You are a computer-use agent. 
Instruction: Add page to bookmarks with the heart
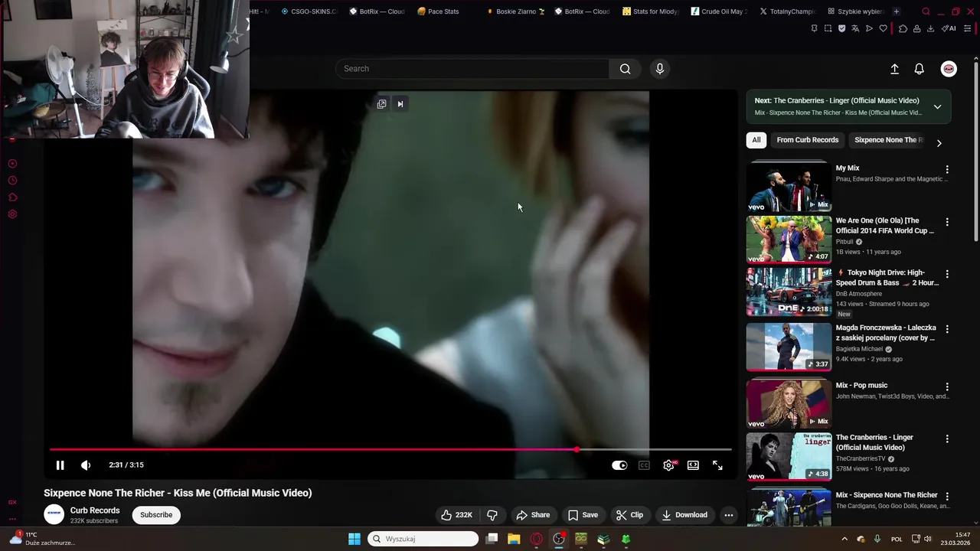click(883, 28)
